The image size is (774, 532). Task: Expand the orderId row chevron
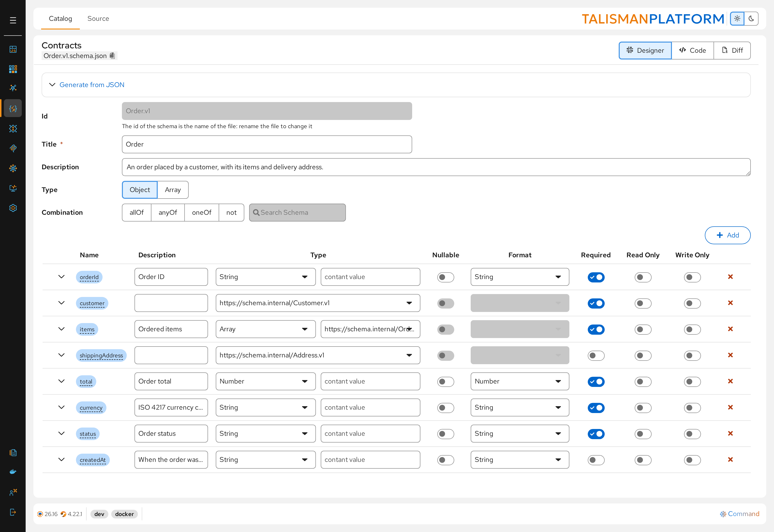click(x=61, y=277)
